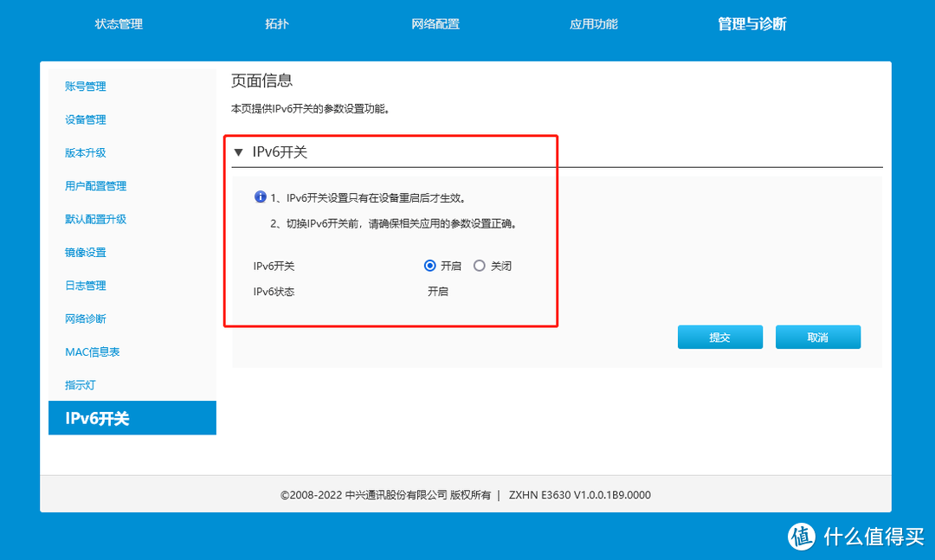Click the 提交 submit button
Viewport: 935px width, 560px height.
pyautogui.click(x=720, y=337)
